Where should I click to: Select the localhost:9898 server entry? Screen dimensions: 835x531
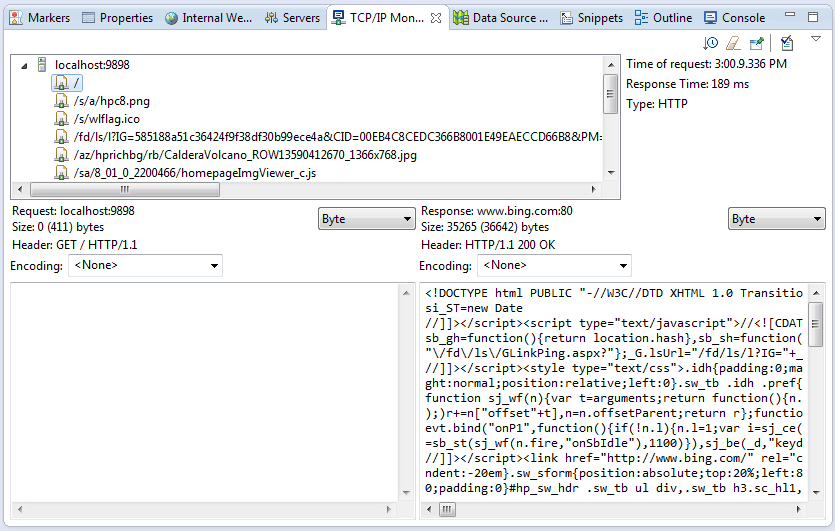click(92, 65)
